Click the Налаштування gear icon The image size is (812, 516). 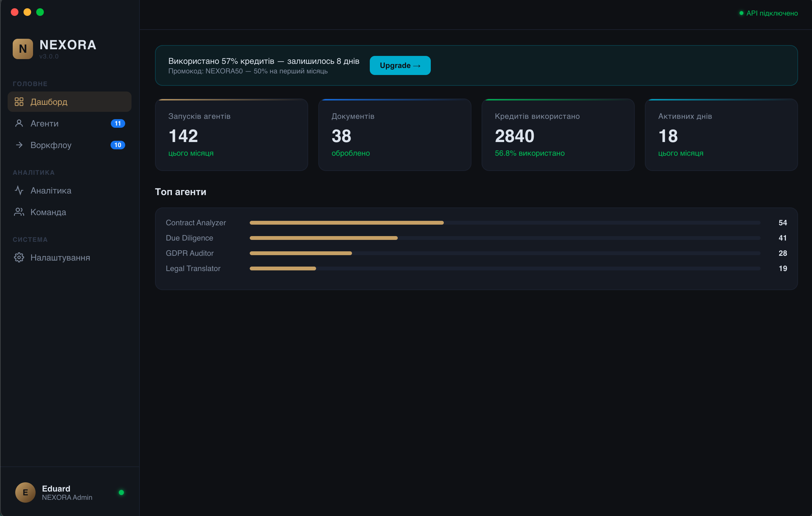(x=19, y=258)
